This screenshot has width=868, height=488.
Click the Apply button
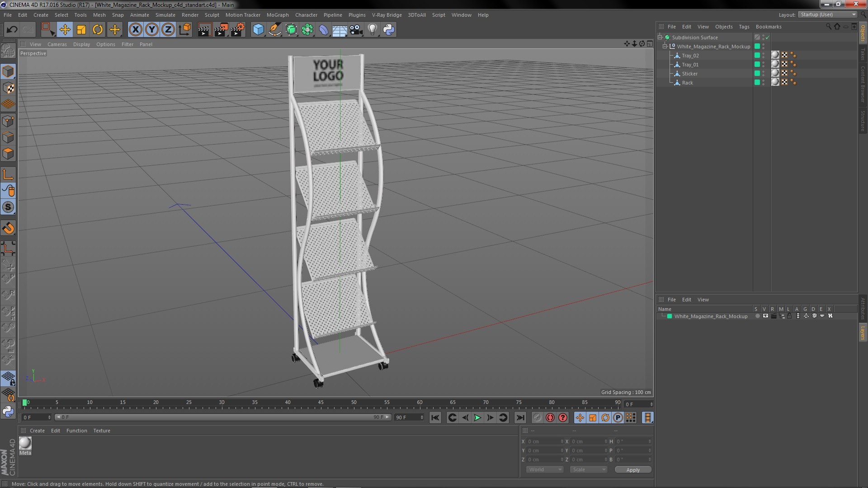pyautogui.click(x=633, y=470)
